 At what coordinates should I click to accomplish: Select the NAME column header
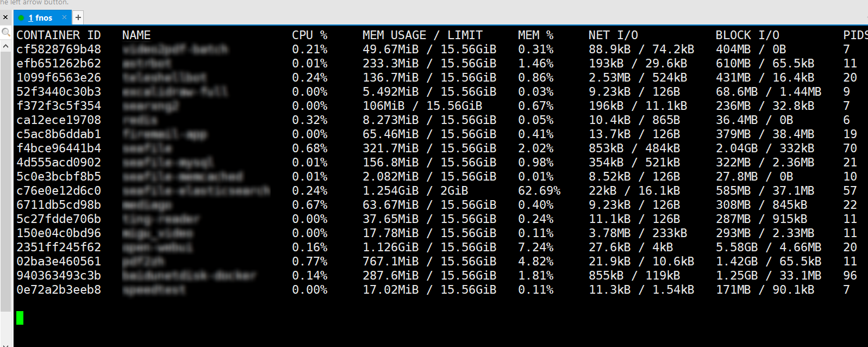click(x=136, y=35)
